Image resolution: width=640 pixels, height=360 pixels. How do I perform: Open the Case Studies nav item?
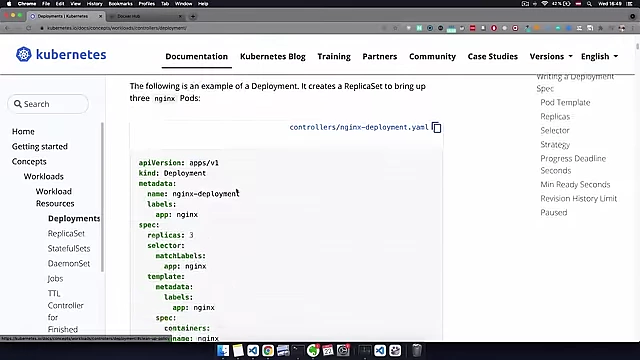click(493, 56)
